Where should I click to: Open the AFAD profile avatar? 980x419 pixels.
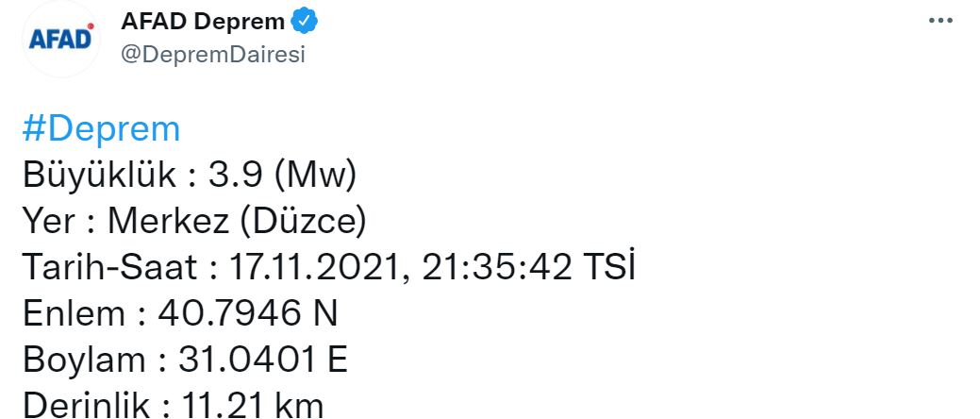61,41
